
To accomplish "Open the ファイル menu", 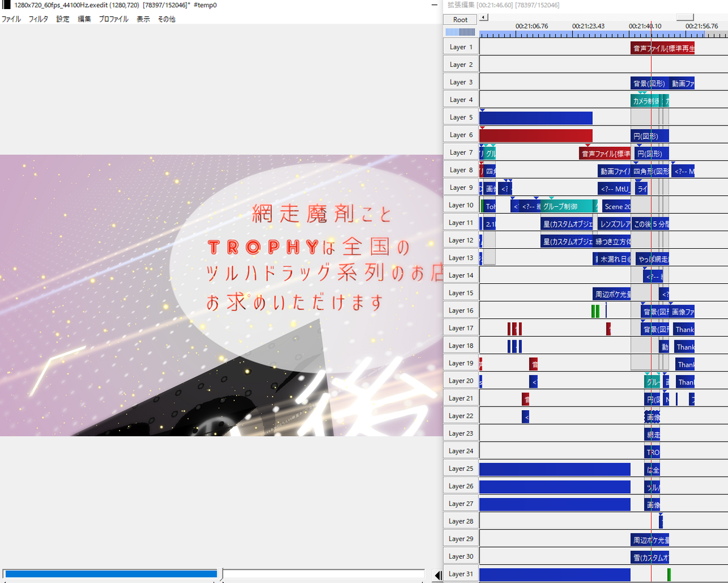I will [11, 19].
